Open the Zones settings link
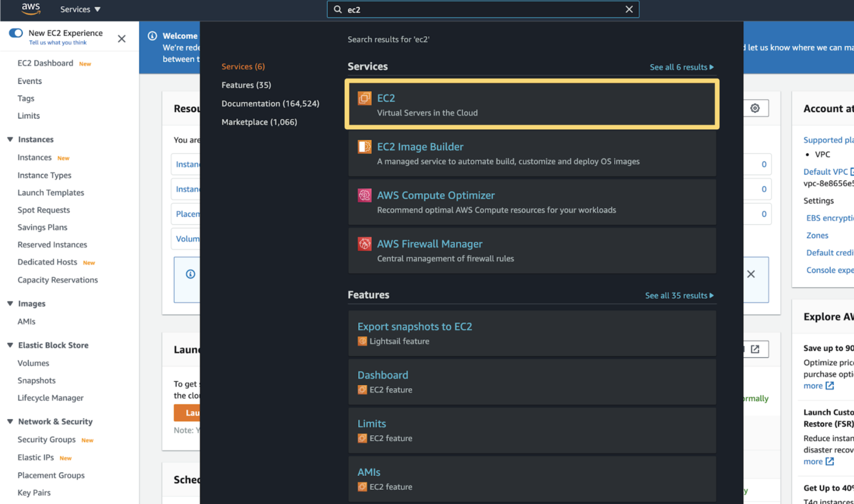Screen dimensions: 854x504 click(817, 235)
